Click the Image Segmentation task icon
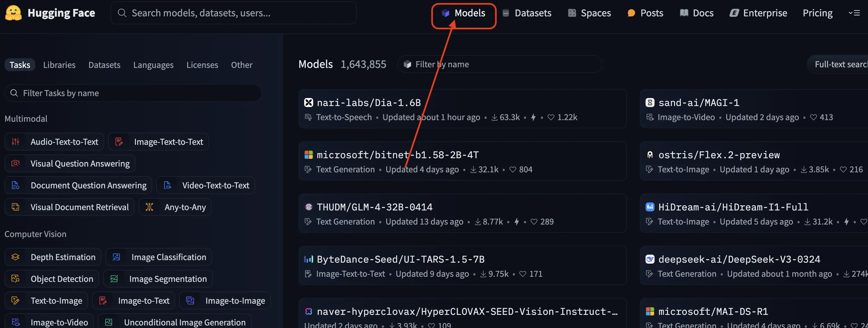The height and width of the screenshot is (328, 868). pyautogui.click(x=114, y=278)
